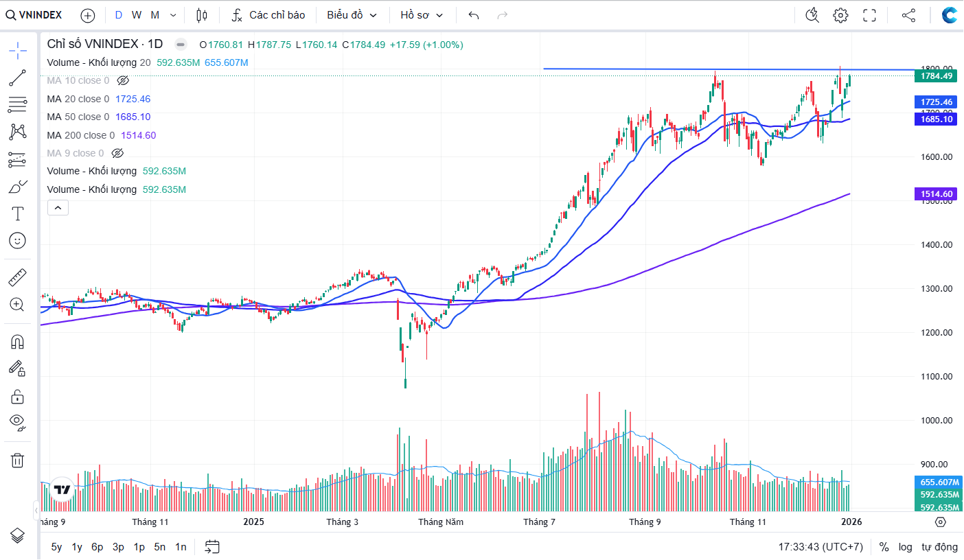Open the Hồ sơ dropdown
Viewport: 964px width, 560px height.
click(x=422, y=15)
